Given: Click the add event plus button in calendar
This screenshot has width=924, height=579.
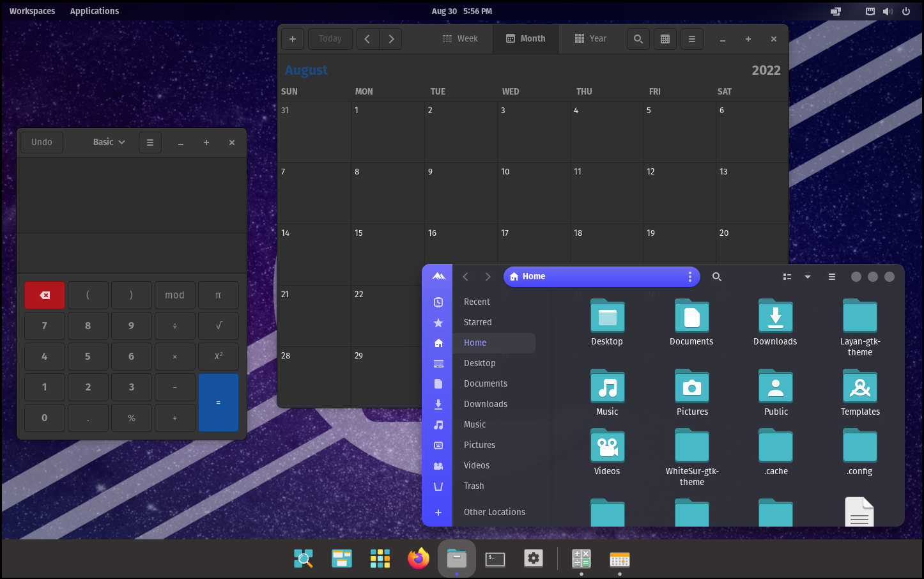Looking at the screenshot, I should [293, 39].
